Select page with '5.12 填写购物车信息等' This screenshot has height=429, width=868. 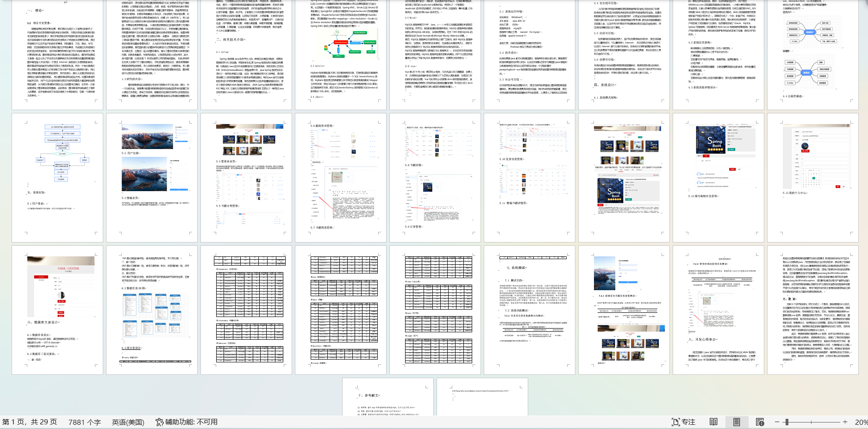718,178
